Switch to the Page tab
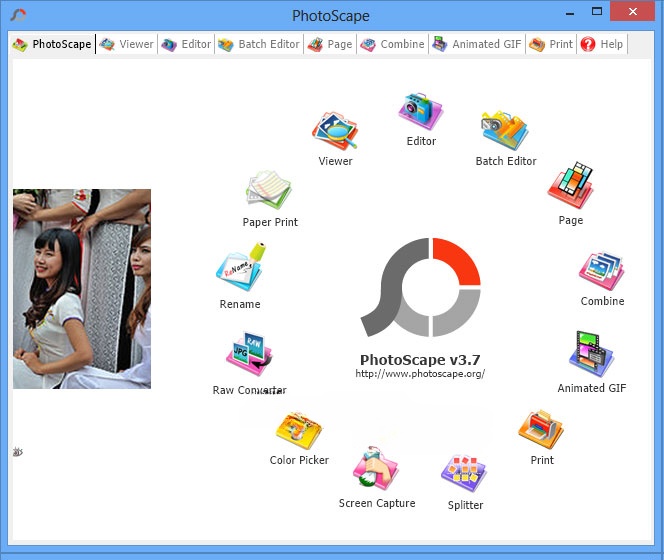The image size is (664, 560). (330, 44)
